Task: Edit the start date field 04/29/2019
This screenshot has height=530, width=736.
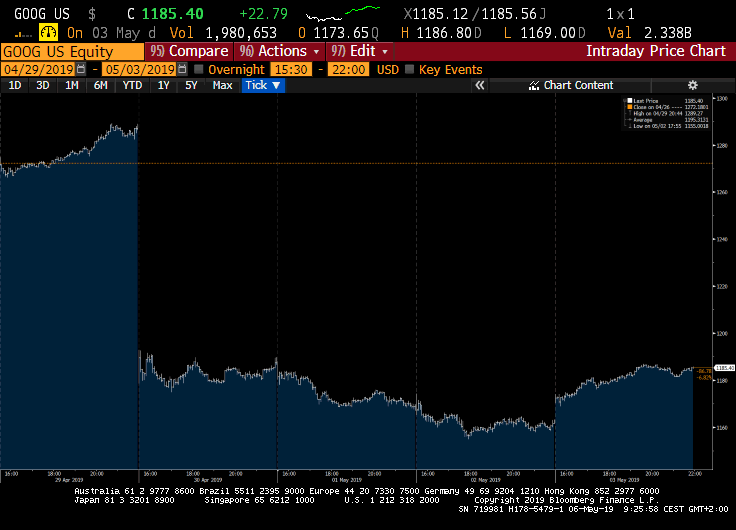Action: click(38, 69)
